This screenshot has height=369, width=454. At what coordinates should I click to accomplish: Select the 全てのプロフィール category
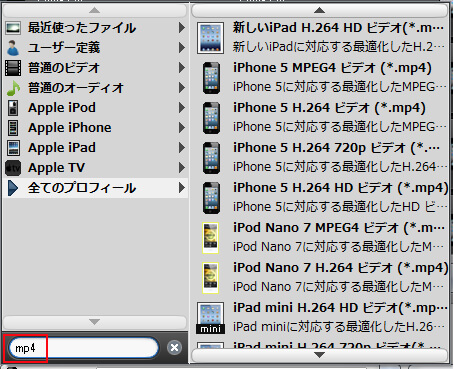pyautogui.click(x=95, y=188)
